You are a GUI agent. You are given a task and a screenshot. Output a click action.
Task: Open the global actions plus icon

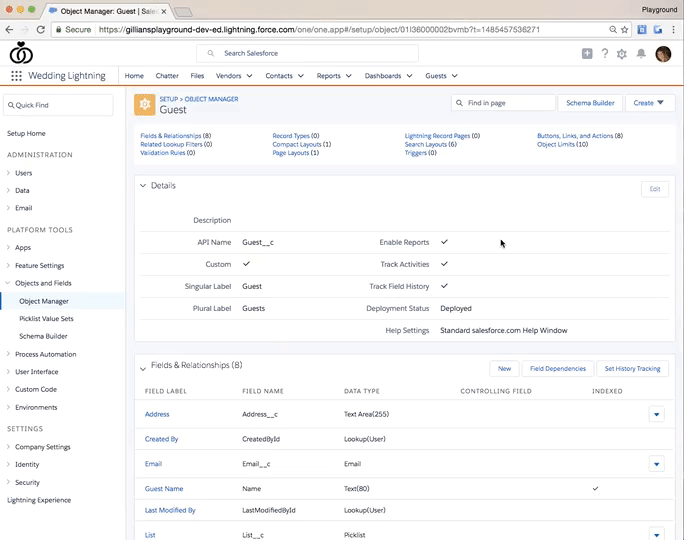pyautogui.click(x=587, y=54)
